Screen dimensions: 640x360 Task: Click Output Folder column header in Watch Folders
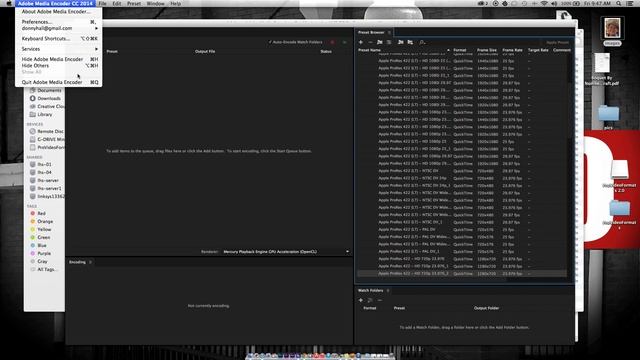click(487, 308)
